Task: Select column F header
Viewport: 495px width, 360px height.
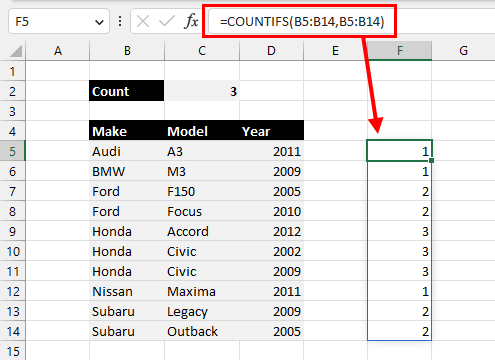Action: (x=400, y=51)
